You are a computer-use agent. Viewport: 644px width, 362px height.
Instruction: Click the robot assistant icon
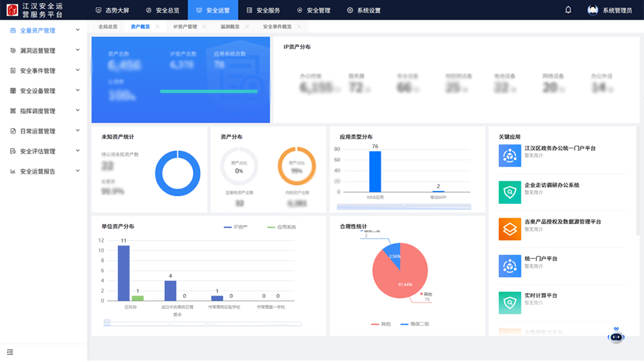click(616, 336)
